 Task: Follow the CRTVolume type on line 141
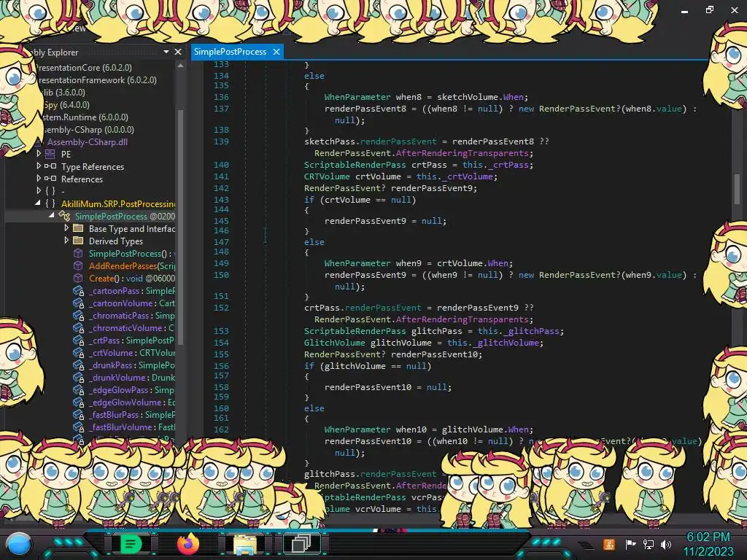pyautogui.click(x=327, y=176)
